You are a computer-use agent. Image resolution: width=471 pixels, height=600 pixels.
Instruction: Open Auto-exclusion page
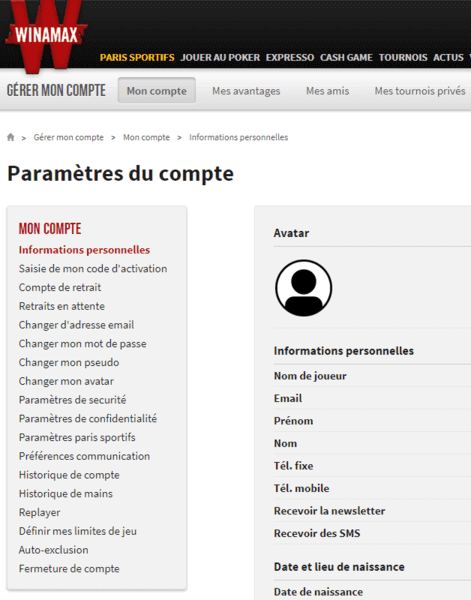54,550
